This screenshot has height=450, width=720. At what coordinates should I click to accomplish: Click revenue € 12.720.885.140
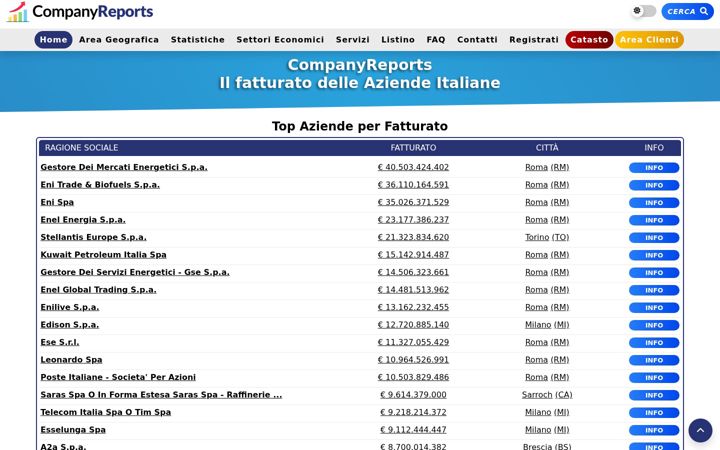click(413, 325)
